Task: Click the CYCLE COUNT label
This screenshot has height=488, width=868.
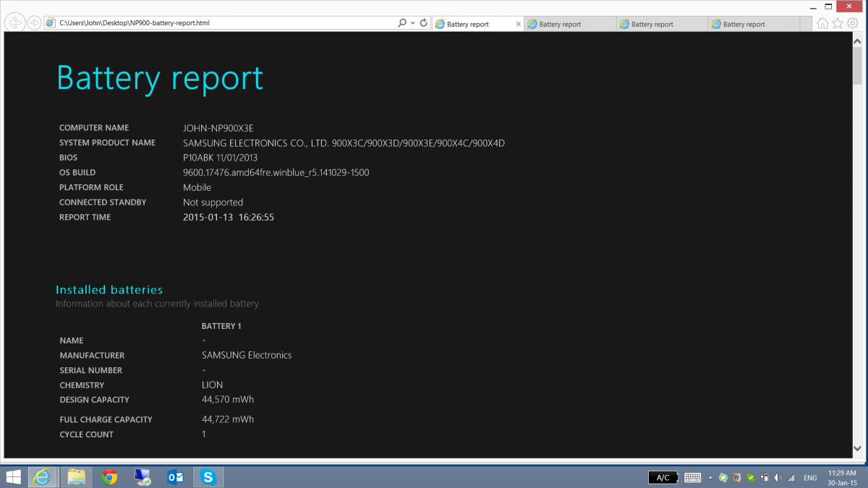Action: coord(86,435)
